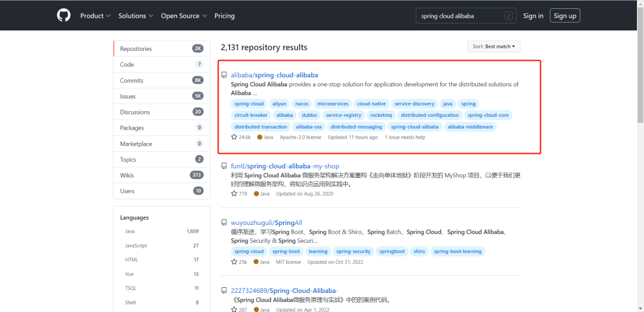Click the alibaba-middleware topic tag

tap(470, 126)
